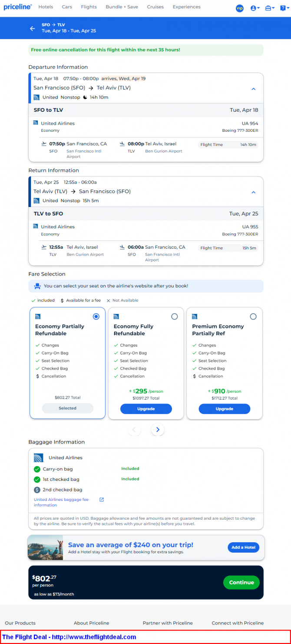This screenshot has width=291, height=644.
Task: Click the Selected button on Economy card
Action: [68, 408]
